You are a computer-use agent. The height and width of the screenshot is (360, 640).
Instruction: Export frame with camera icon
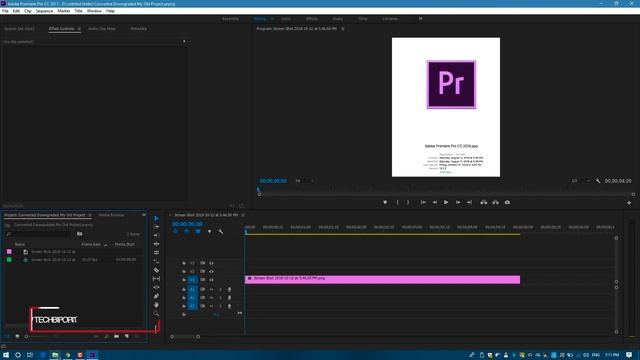[507, 202]
